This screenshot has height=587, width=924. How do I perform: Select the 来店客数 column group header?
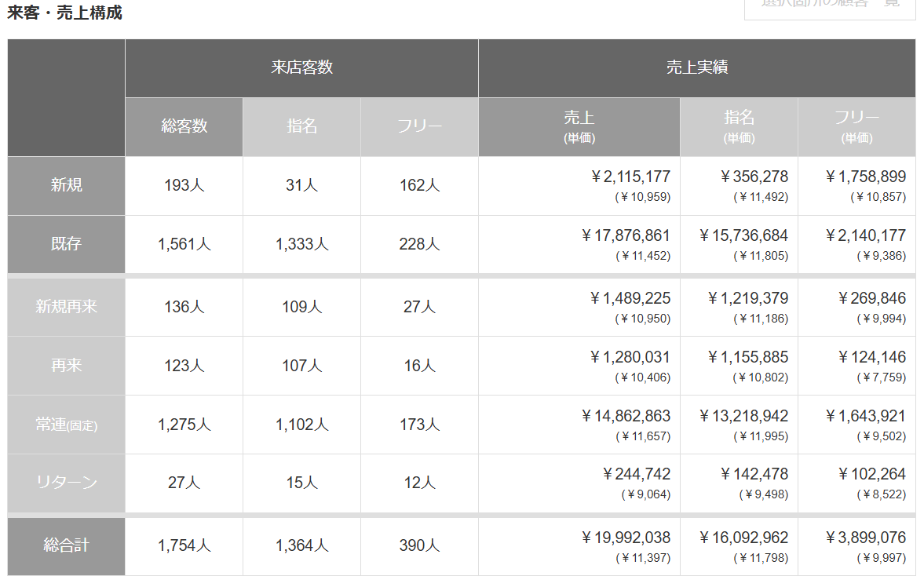coord(301,67)
